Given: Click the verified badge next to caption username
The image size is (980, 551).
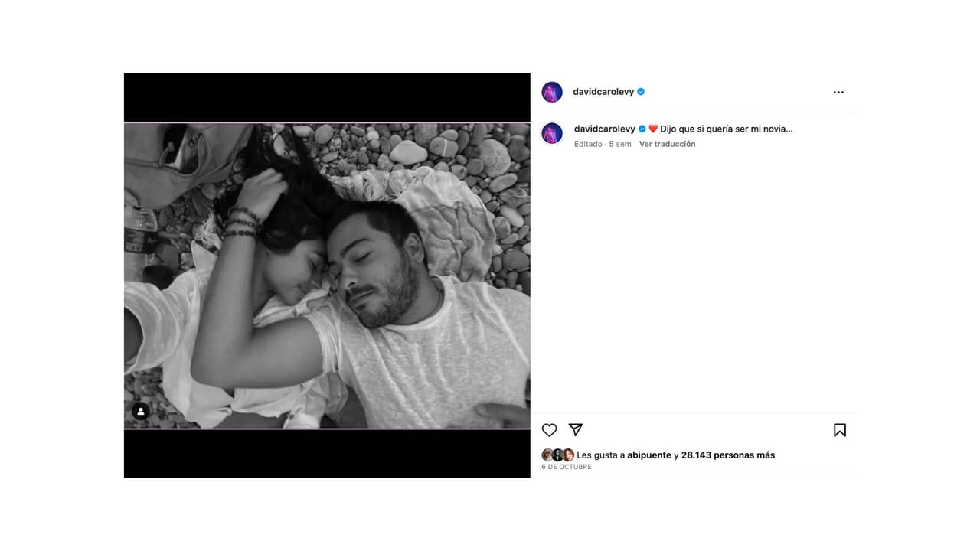Looking at the screenshot, I should tap(642, 129).
